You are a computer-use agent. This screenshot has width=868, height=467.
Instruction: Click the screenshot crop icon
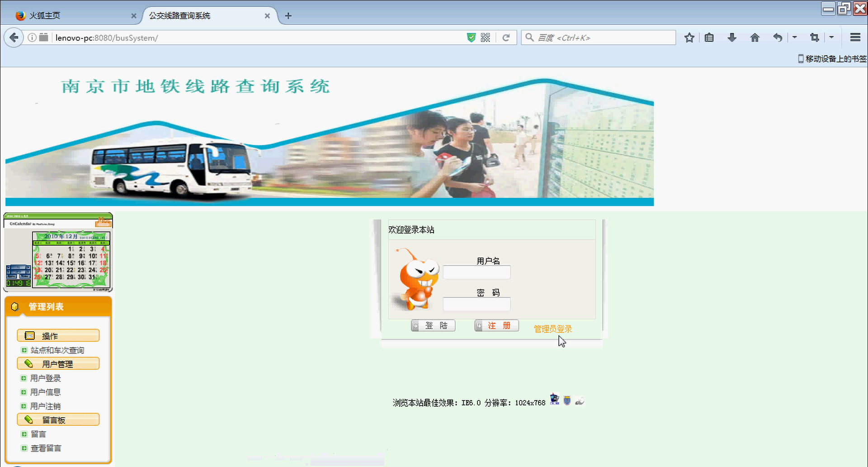click(815, 38)
